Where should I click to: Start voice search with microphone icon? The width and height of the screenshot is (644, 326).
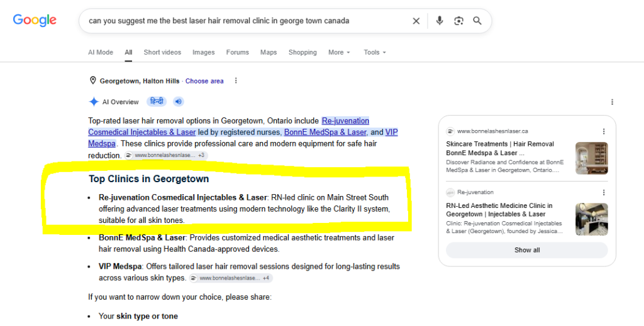click(x=440, y=21)
